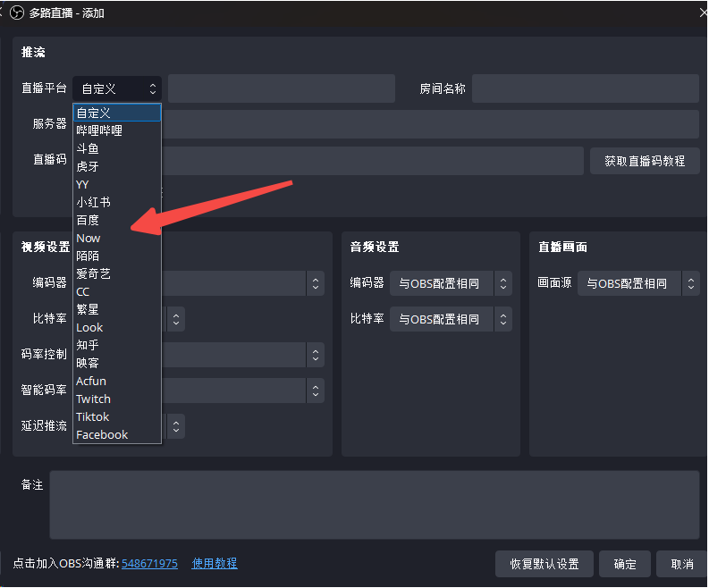709x588 pixels.
Task: Choose 哔哩哔哩 from the platform list
Action: [x=117, y=130]
